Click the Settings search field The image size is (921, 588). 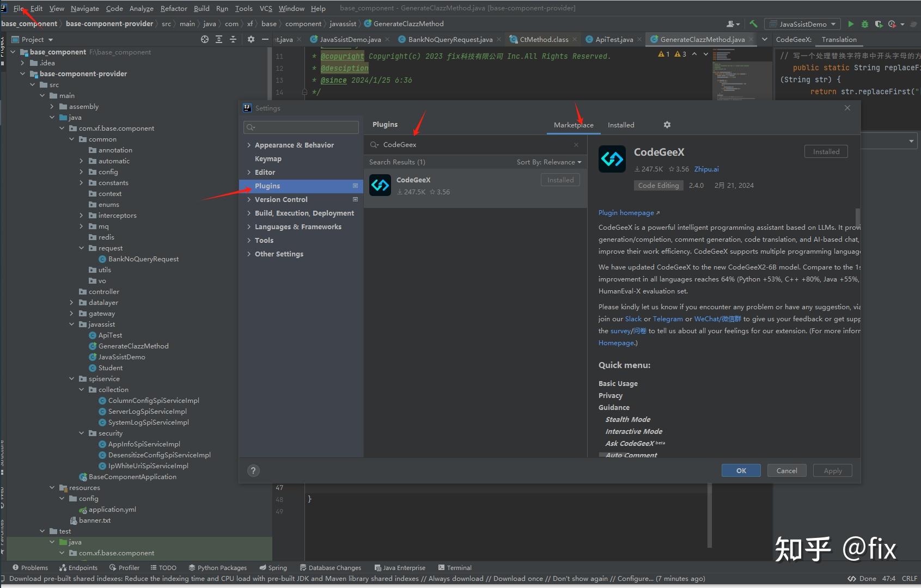pyautogui.click(x=301, y=127)
